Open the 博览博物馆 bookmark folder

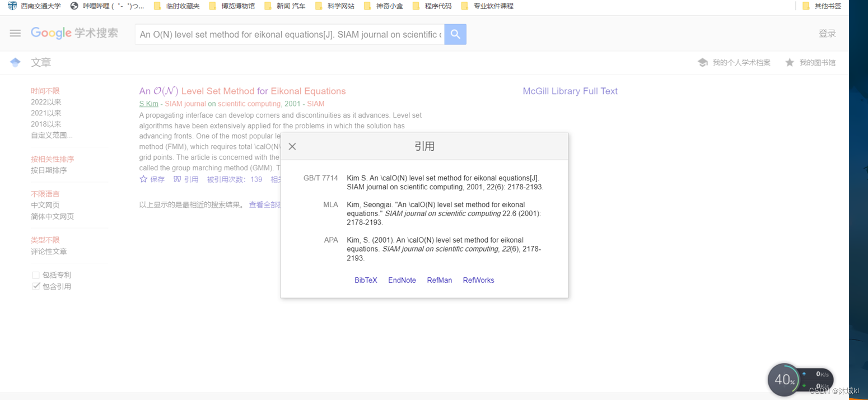(x=232, y=6)
